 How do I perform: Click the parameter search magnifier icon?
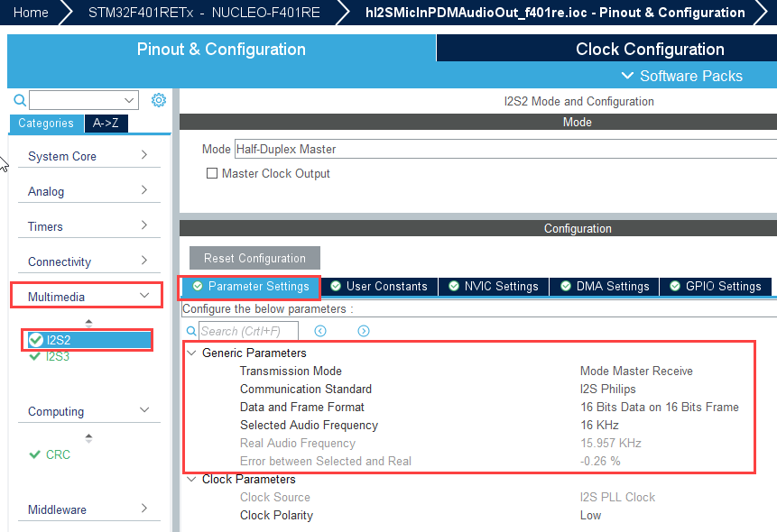pyautogui.click(x=190, y=331)
